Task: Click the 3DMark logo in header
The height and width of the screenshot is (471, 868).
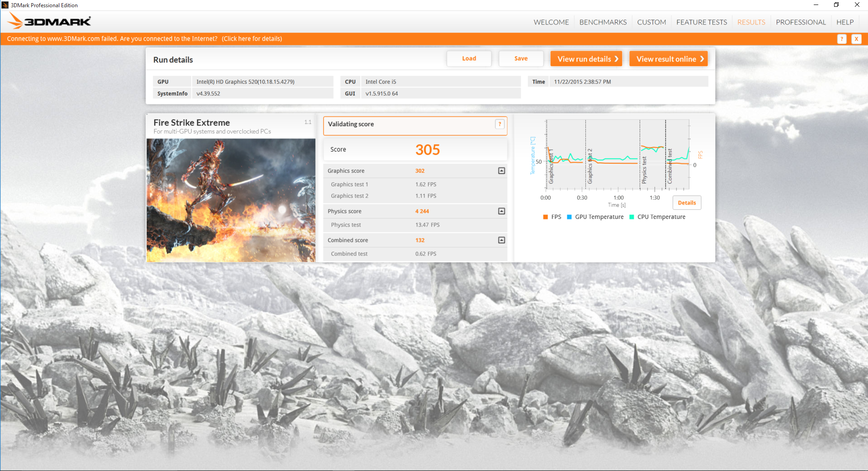Action: click(x=50, y=21)
